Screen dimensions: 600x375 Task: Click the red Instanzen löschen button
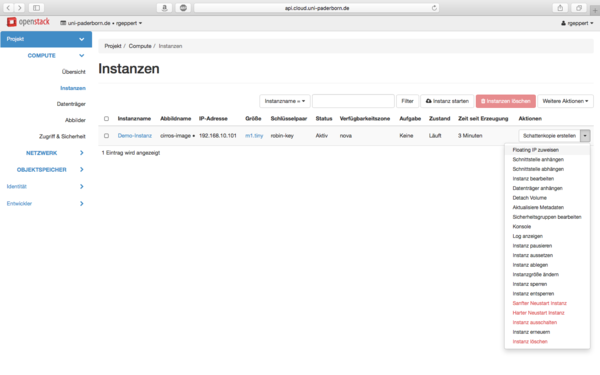505,101
